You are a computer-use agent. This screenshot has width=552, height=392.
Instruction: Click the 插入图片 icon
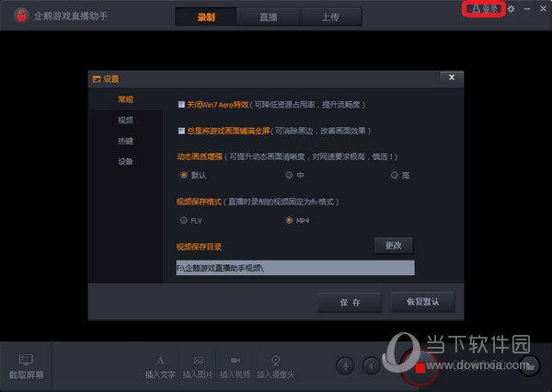[198, 361]
